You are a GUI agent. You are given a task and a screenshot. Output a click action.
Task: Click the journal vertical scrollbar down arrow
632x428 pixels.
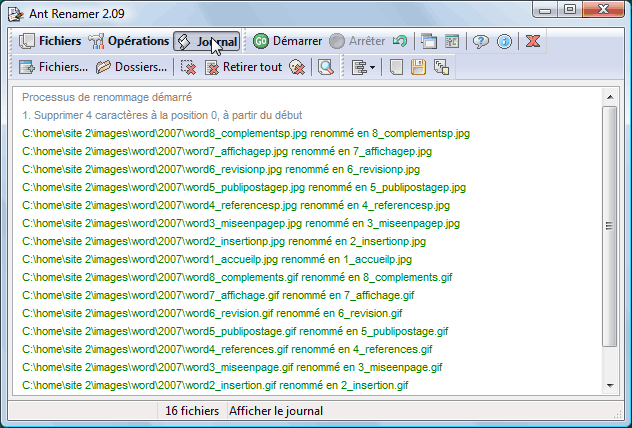(x=610, y=385)
